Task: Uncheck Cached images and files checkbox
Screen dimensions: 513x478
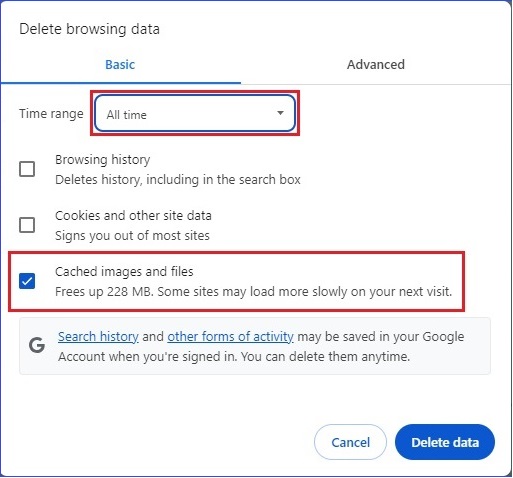Action: tap(27, 281)
